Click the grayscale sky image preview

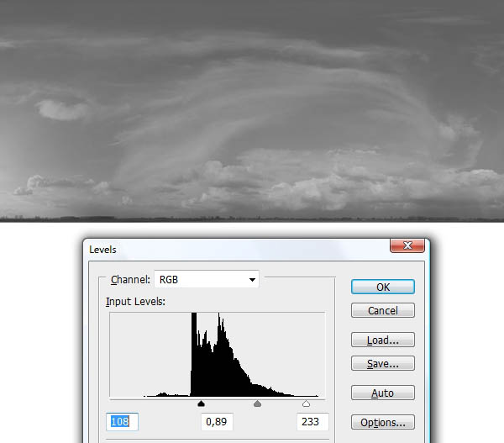(252, 111)
